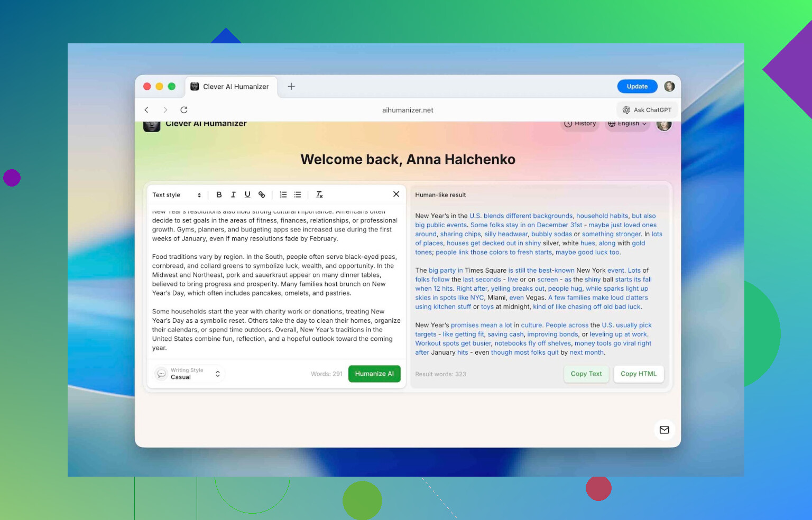The image size is (812, 520).
Task: Clear text formatting
Action: tap(319, 194)
